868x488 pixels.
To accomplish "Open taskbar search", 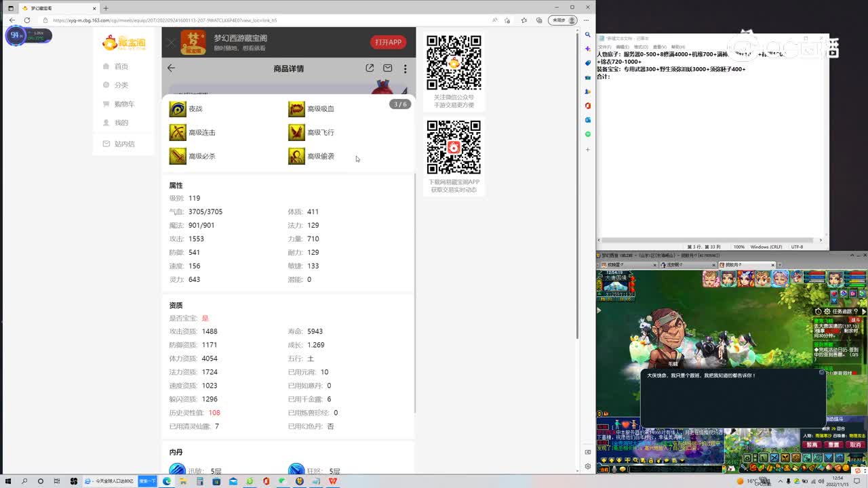I will pyautogui.click(x=25, y=481).
